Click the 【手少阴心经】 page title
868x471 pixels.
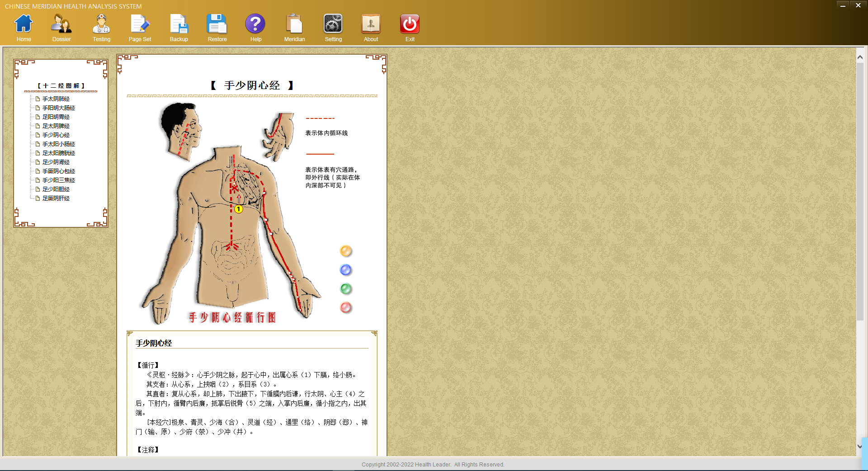252,85
